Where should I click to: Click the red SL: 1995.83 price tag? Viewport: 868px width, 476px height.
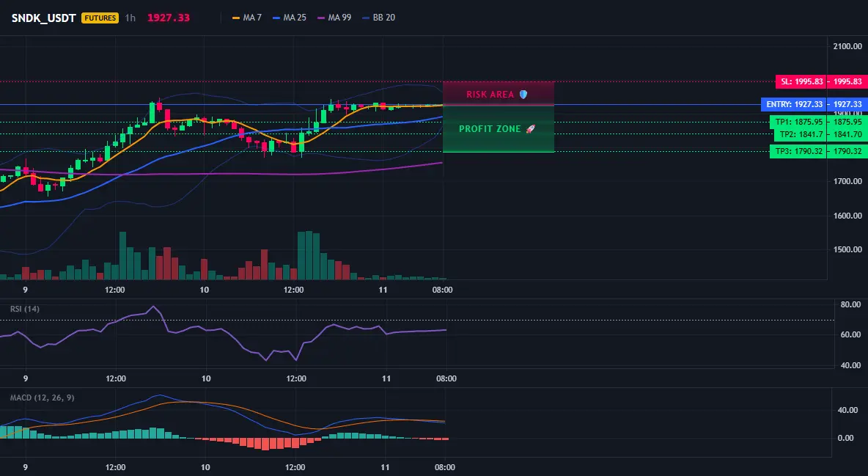point(801,81)
